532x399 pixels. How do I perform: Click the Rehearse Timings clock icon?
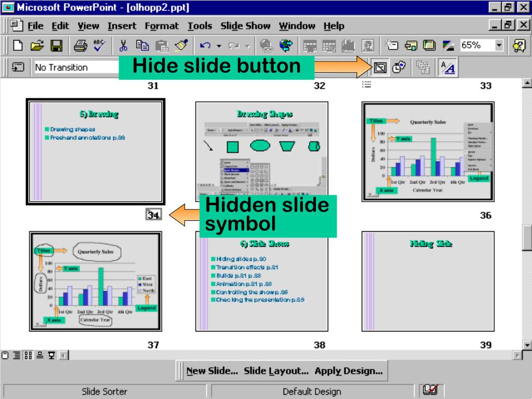399,67
